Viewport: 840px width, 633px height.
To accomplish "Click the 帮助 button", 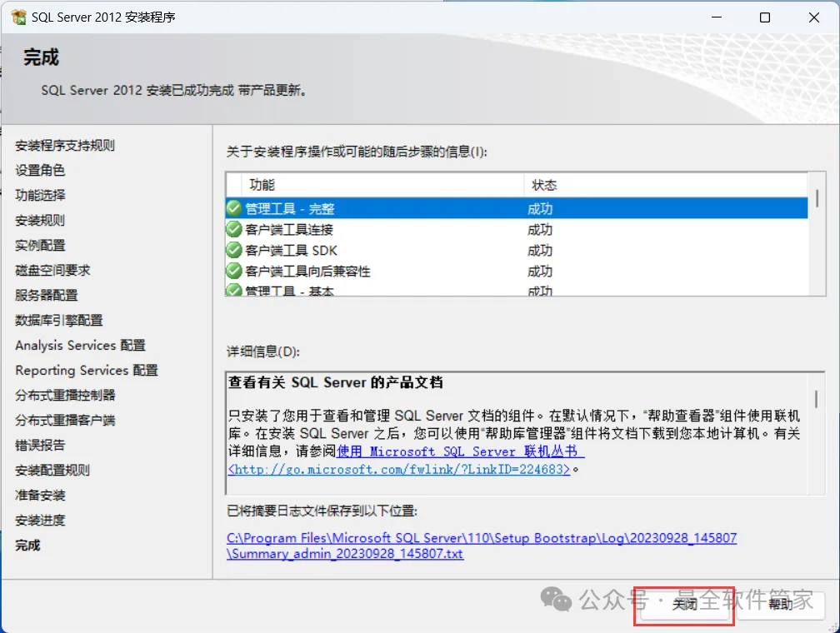I will tap(781, 605).
